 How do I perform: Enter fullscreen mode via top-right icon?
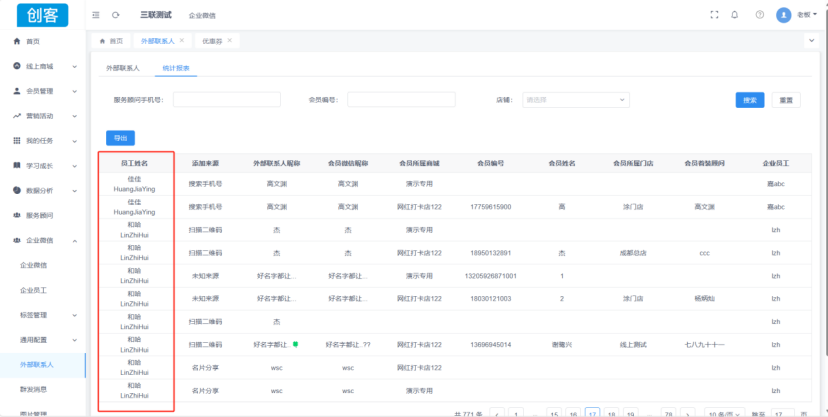point(714,15)
